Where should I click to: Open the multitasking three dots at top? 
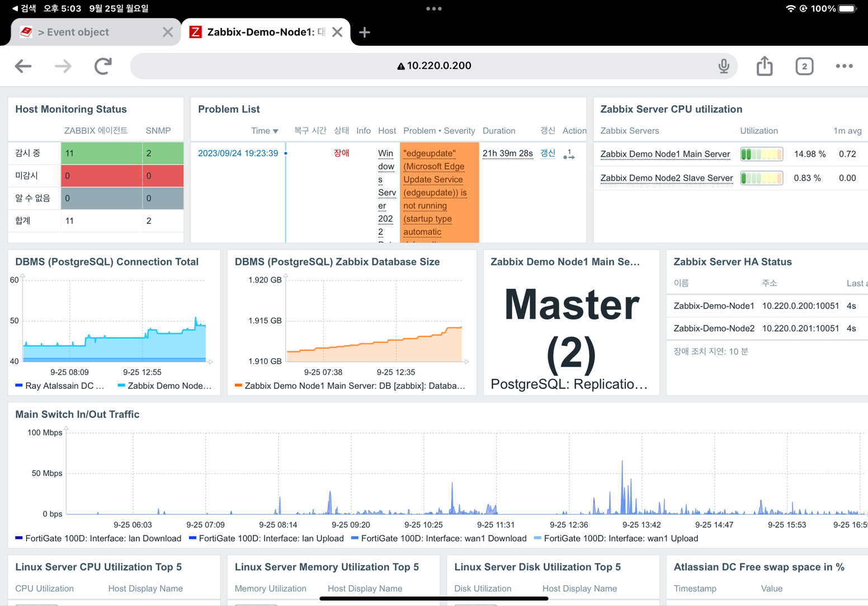coord(434,8)
